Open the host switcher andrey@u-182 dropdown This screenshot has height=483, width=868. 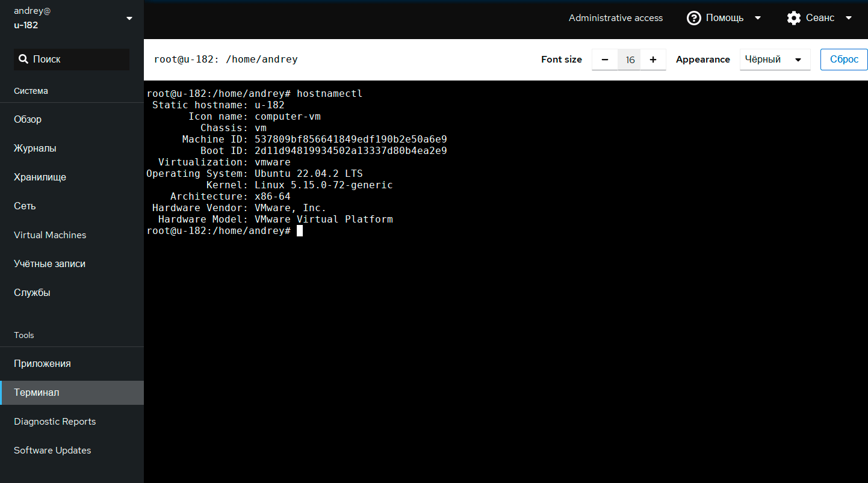click(x=72, y=19)
